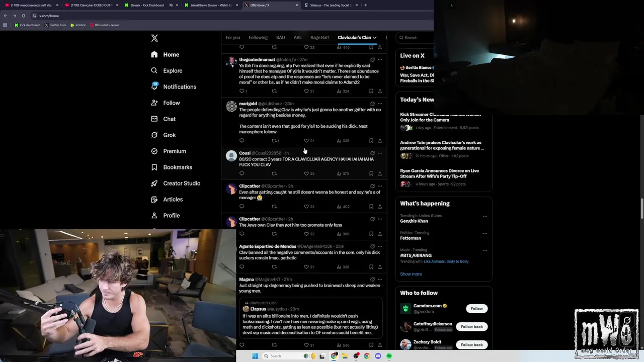Open Premium in the X sidebar
This screenshot has width=644, height=362.
tap(169, 151)
